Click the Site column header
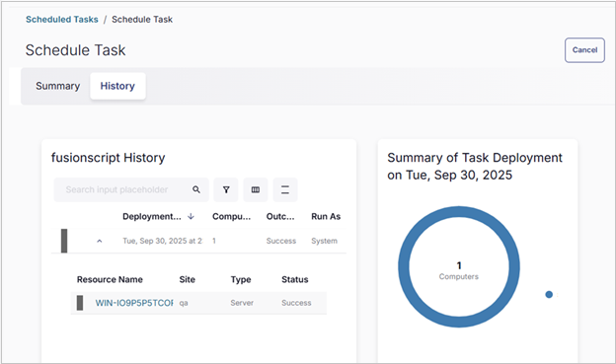 tap(187, 279)
